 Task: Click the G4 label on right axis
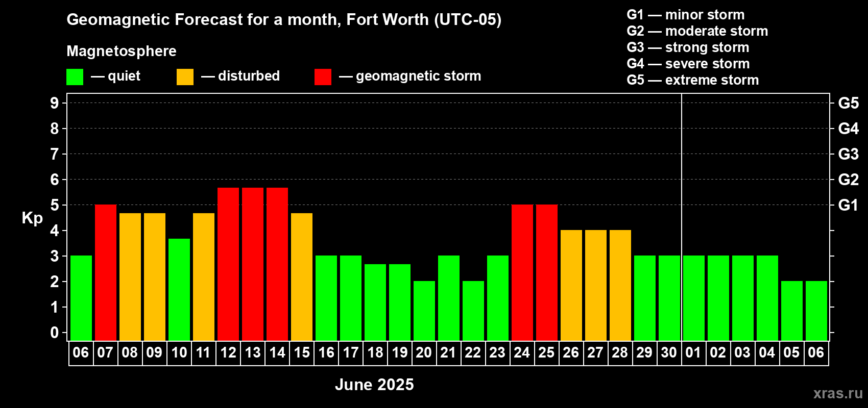[848, 129]
